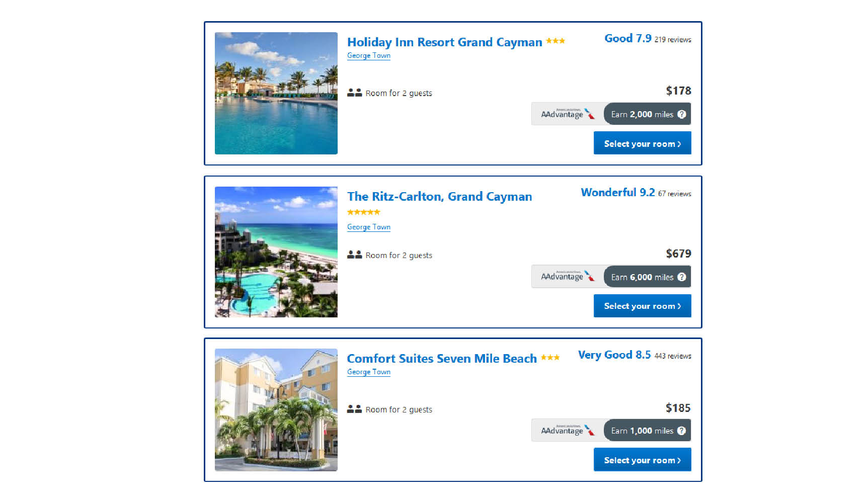Click the AAdvantage logo on Holiday Inn listing
Screen dimensions: 868x503
tap(568, 114)
